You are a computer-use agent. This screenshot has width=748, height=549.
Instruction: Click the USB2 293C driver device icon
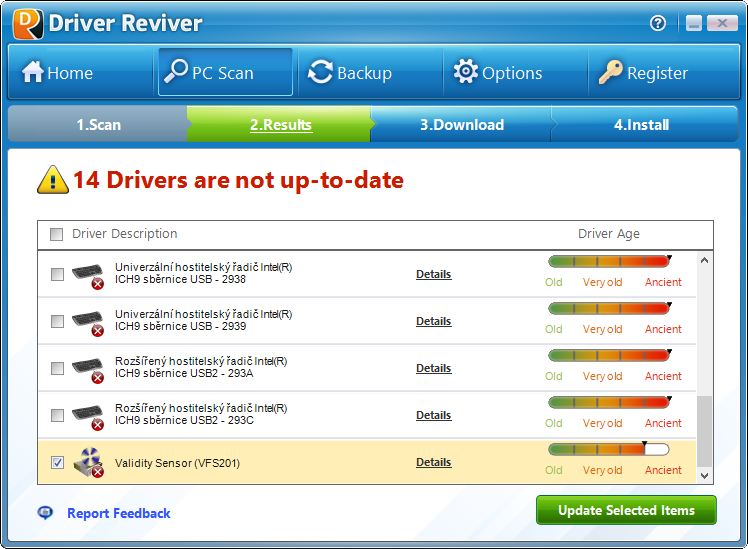coord(88,417)
